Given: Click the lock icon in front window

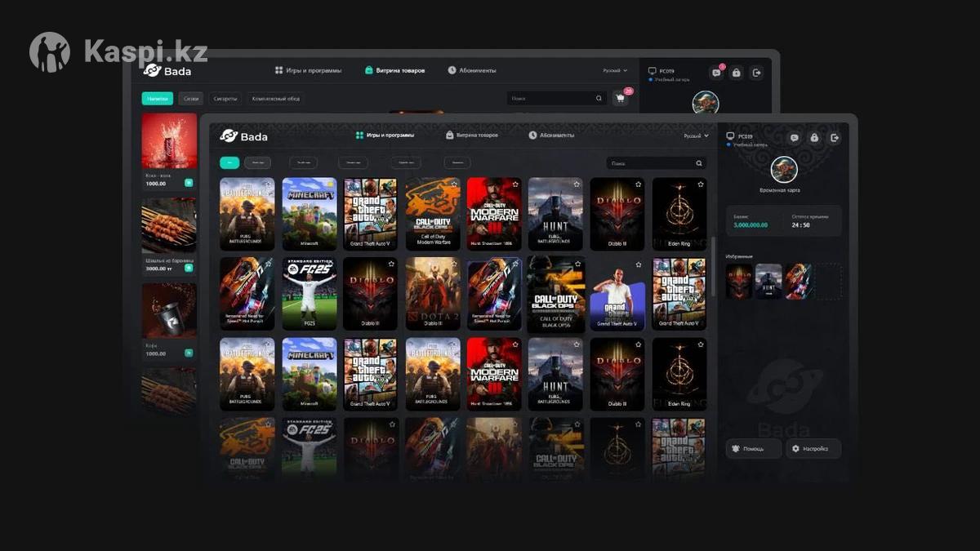Looking at the screenshot, I should pyautogui.click(x=814, y=138).
